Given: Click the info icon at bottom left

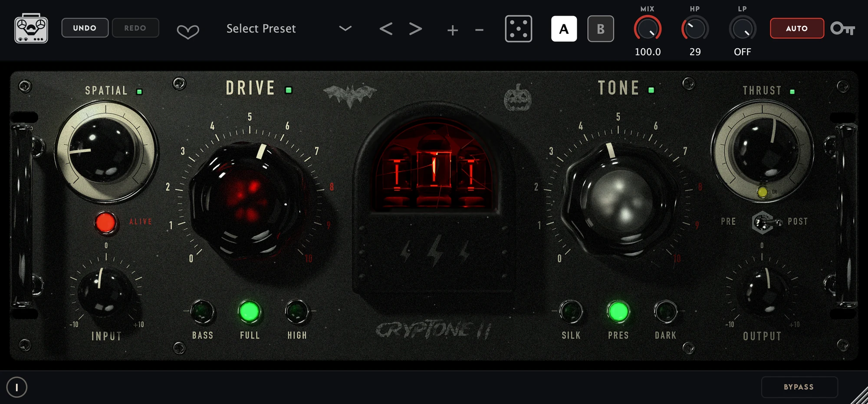Looking at the screenshot, I should coord(17,387).
